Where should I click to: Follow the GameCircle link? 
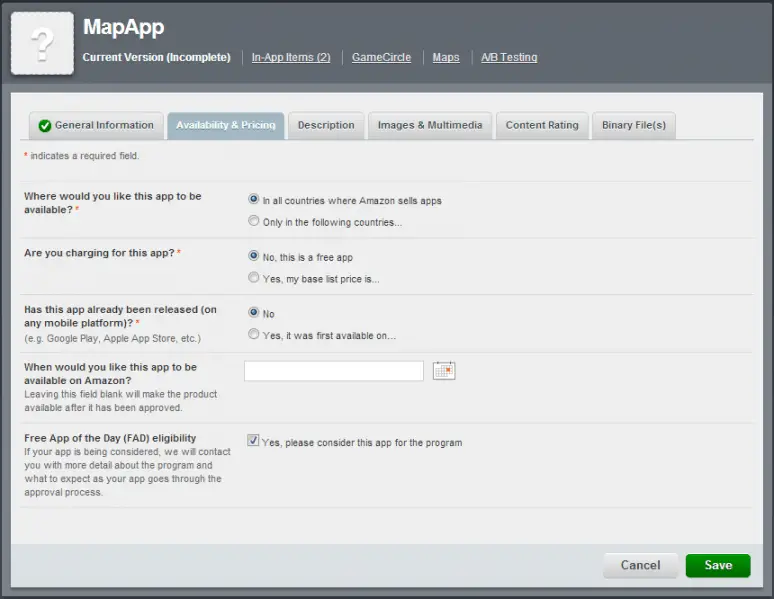(x=381, y=57)
